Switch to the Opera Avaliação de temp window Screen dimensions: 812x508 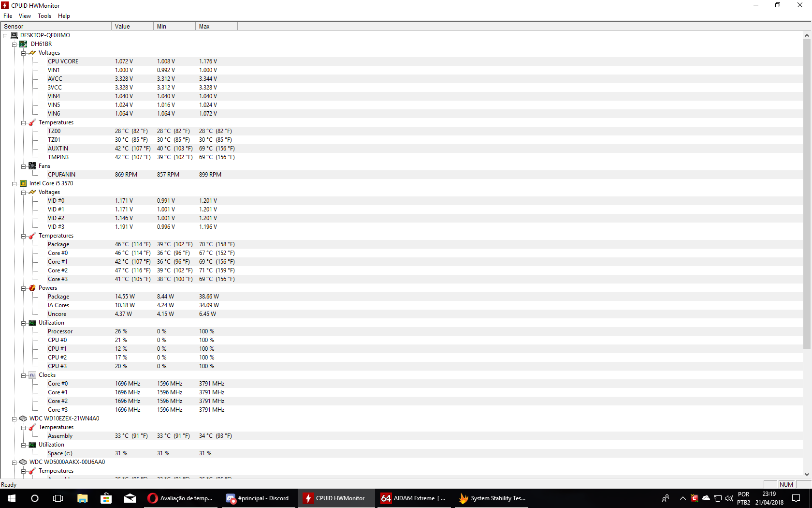click(x=181, y=498)
